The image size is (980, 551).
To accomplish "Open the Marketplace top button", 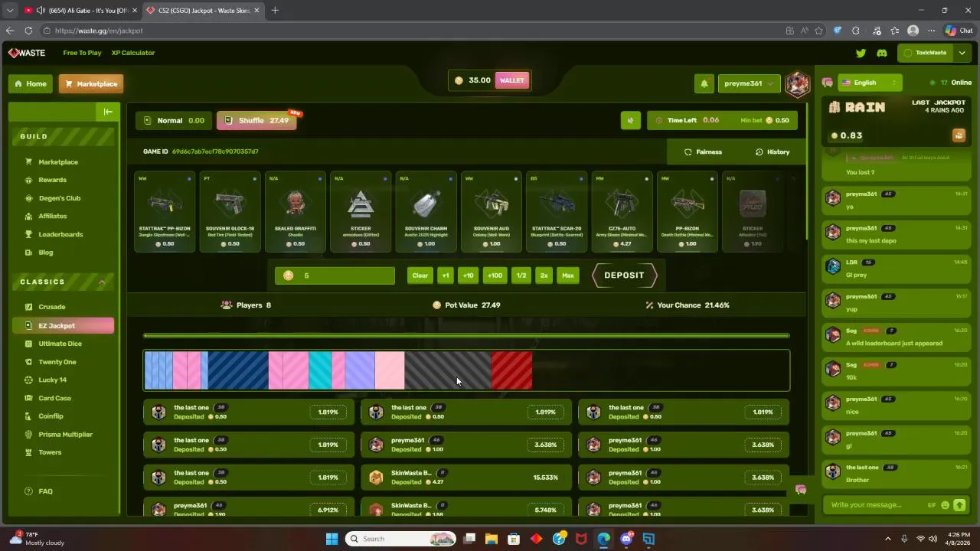I will pos(90,83).
